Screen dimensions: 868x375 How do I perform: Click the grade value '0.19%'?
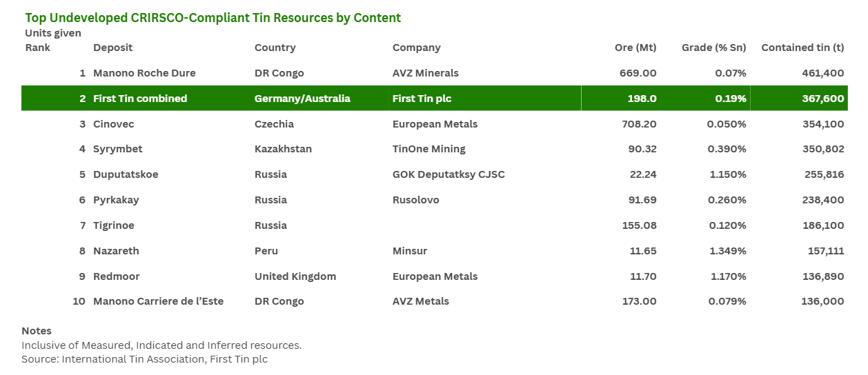click(731, 99)
